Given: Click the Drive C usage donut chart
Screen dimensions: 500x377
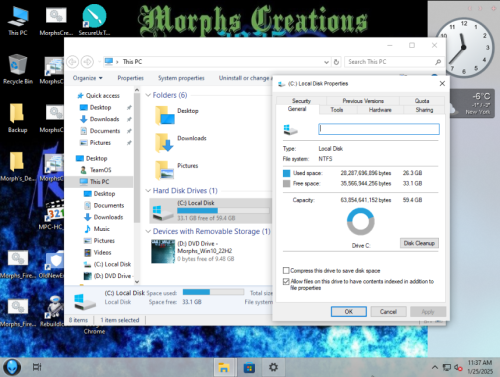Looking at the screenshot, I should click(x=361, y=221).
